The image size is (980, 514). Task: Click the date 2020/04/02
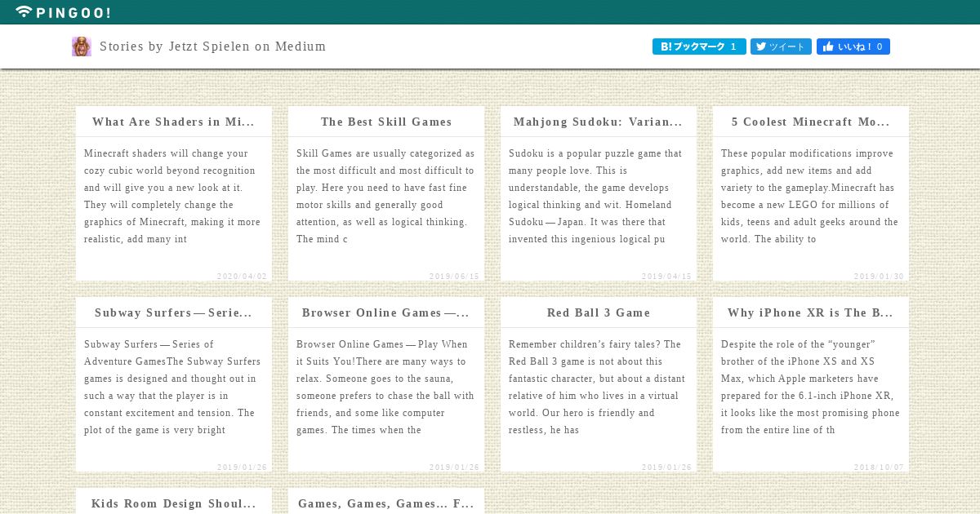[242, 277]
